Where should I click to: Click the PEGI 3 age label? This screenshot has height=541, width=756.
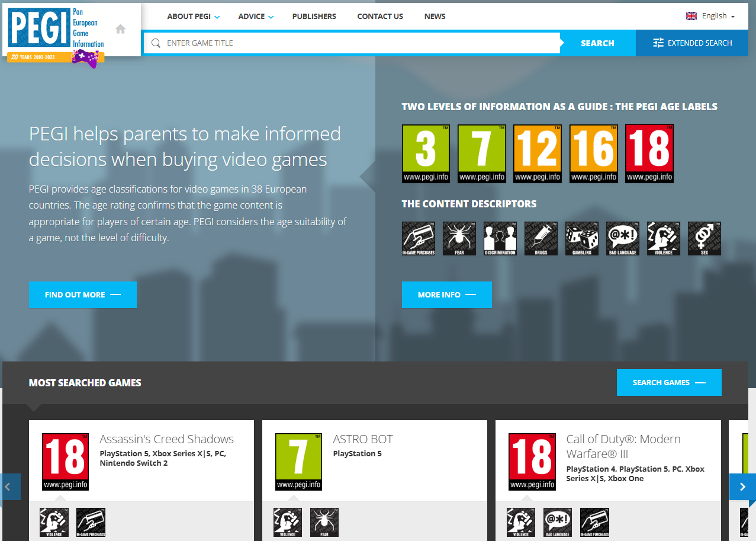[426, 153]
